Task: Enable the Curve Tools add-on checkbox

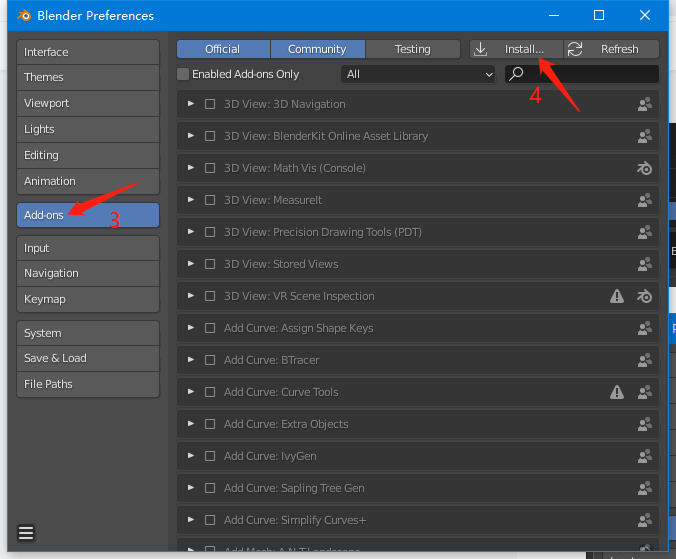Action: tap(210, 392)
